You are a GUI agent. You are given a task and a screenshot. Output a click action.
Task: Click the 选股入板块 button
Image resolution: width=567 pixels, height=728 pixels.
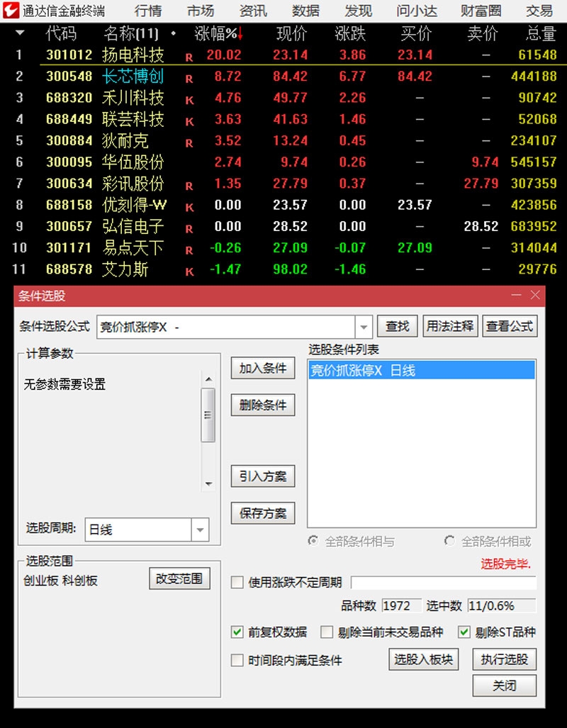point(423,659)
